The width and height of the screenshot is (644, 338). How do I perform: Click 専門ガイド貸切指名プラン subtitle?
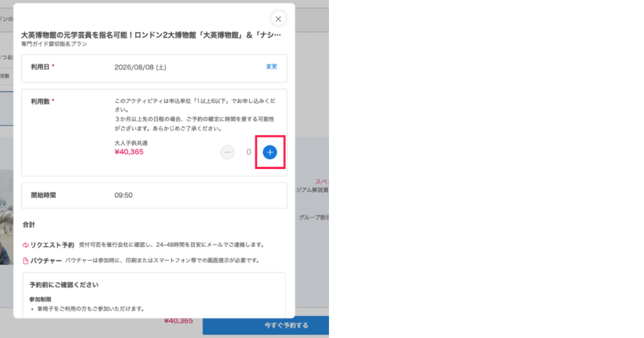54,44
